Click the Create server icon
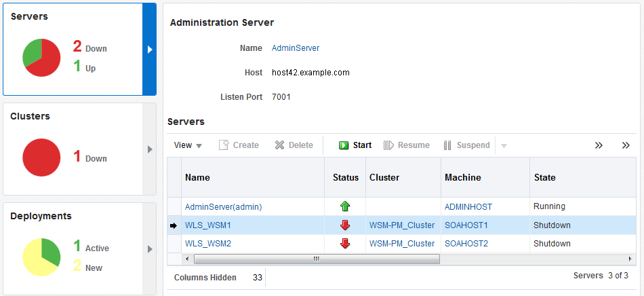This screenshot has height=296, width=644. (x=224, y=145)
